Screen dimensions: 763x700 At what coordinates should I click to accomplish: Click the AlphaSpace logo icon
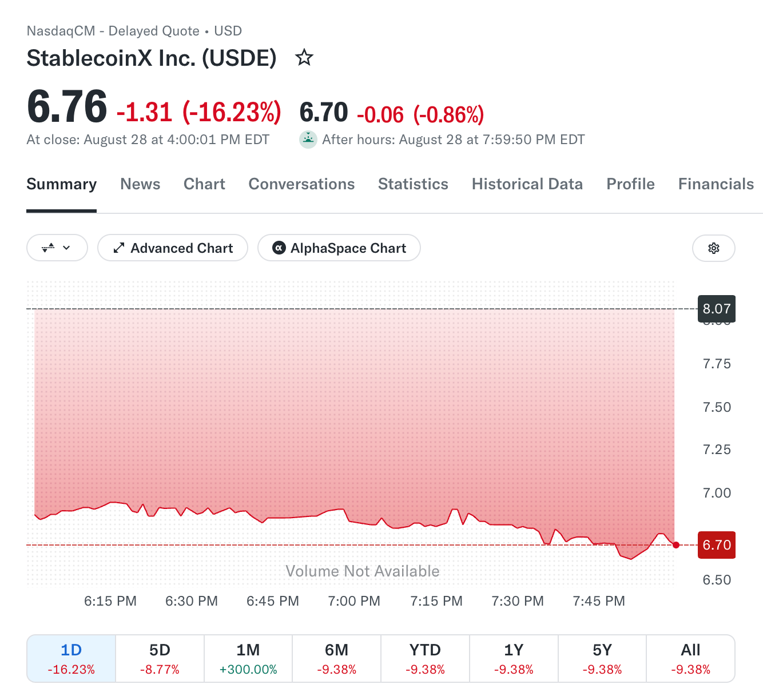pos(279,248)
